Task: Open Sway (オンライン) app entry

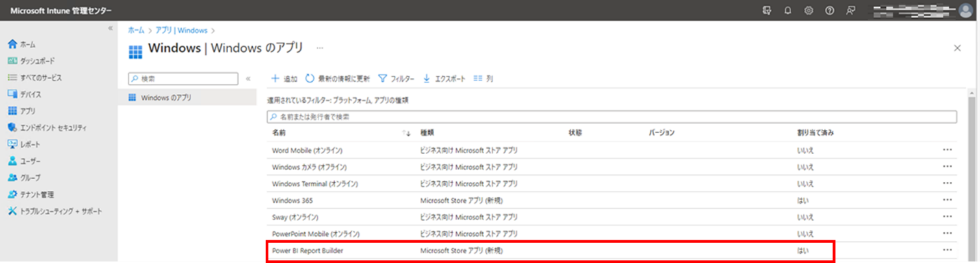Action: pyautogui.click(x=295, y=216)
